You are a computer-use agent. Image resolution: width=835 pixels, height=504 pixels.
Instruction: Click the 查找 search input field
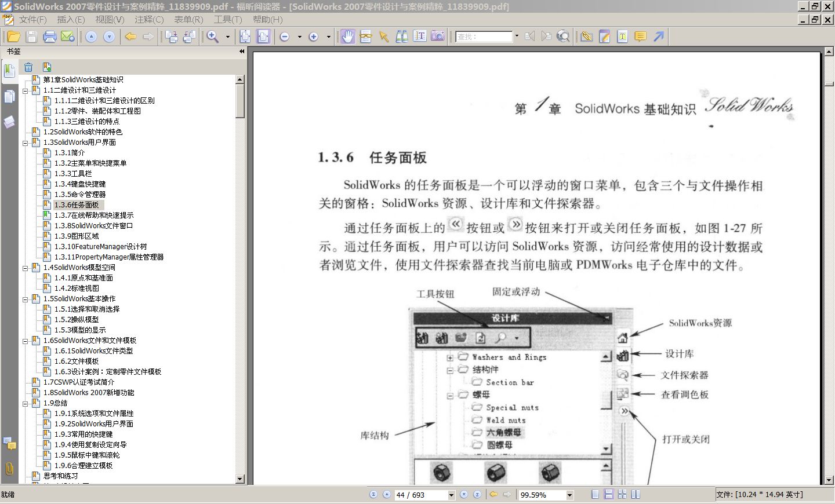click(x=484, y=36)
